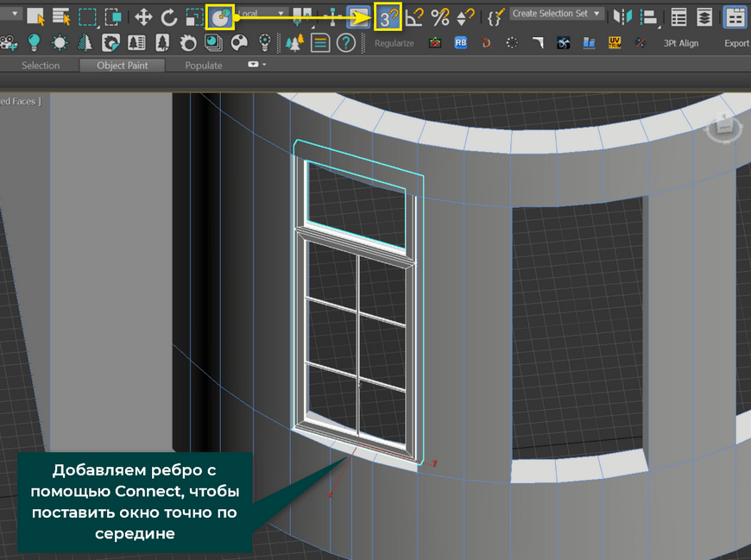Click the Mirror tool icon

click(x=622, y=16)
